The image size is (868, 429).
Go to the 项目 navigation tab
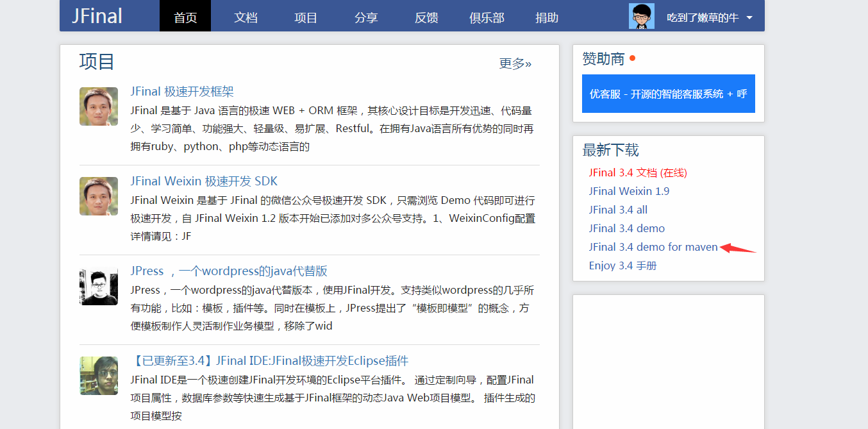(306, 17)
